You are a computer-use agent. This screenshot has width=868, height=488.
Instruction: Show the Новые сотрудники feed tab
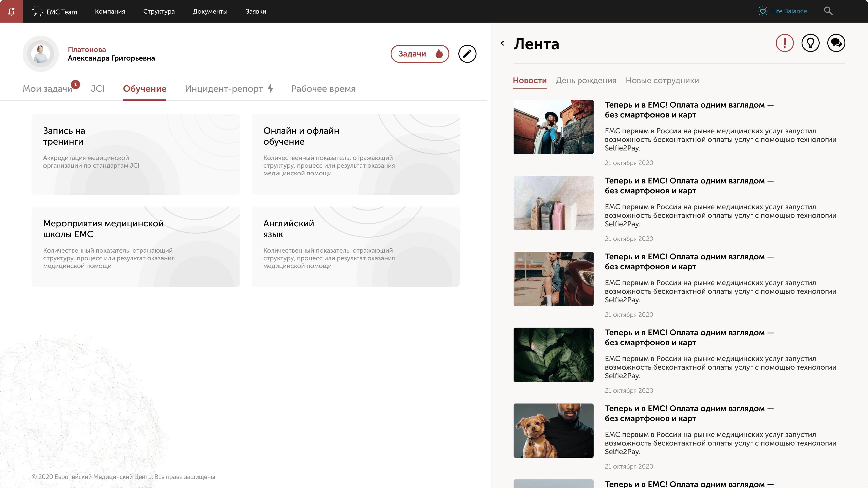[x=662, y=80]
